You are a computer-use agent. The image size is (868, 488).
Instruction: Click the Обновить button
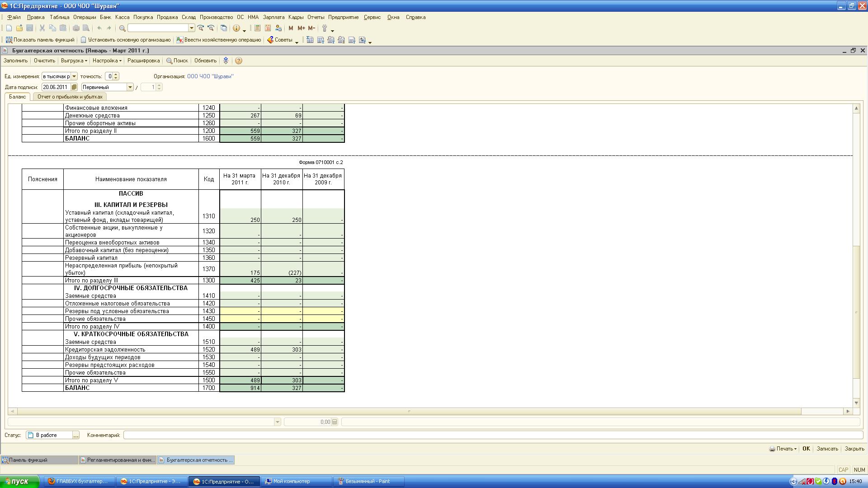205,61
